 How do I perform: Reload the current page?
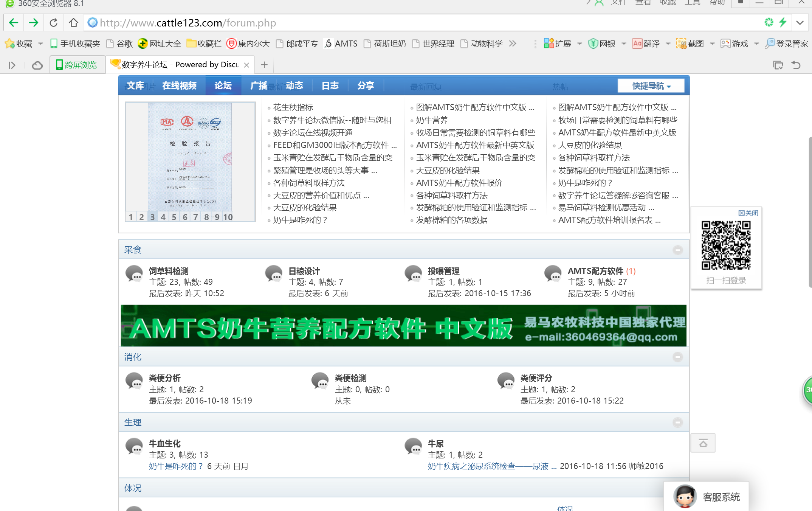[x=54, y=23]
